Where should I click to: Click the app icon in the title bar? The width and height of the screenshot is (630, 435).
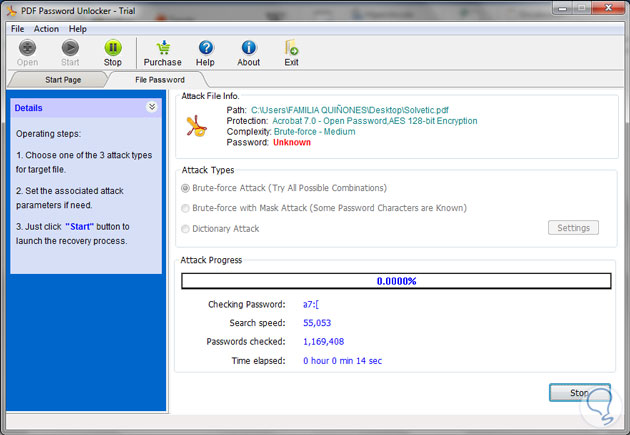pos(11,11)
